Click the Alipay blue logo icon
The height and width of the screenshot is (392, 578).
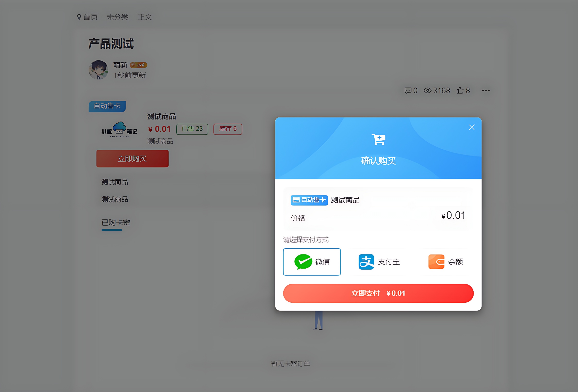pos(366,262)
